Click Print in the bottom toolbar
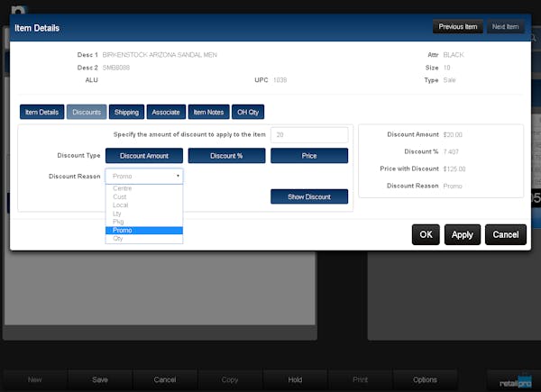The width and height of the screenshot is (541, 392). 360,379
